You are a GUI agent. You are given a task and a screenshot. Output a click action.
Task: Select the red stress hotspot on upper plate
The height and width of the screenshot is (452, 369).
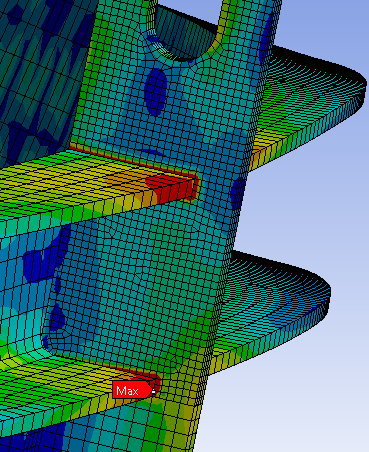171,186
